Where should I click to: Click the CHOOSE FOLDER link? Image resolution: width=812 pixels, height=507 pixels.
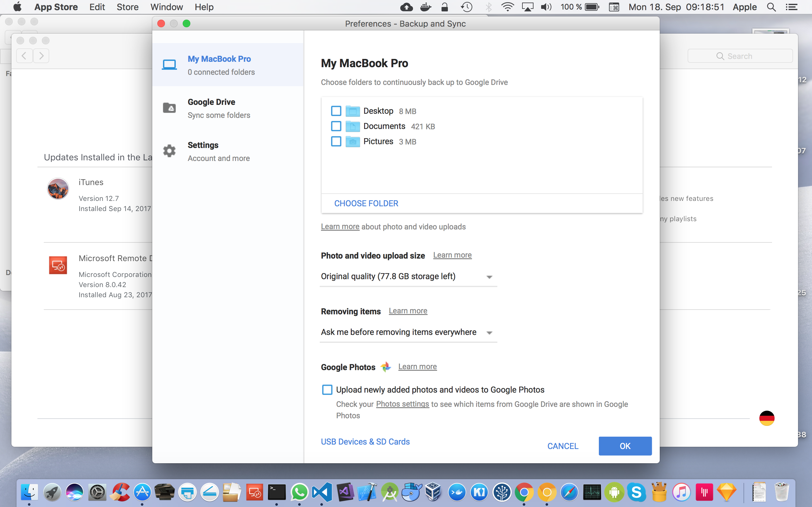tap(366, 203)
